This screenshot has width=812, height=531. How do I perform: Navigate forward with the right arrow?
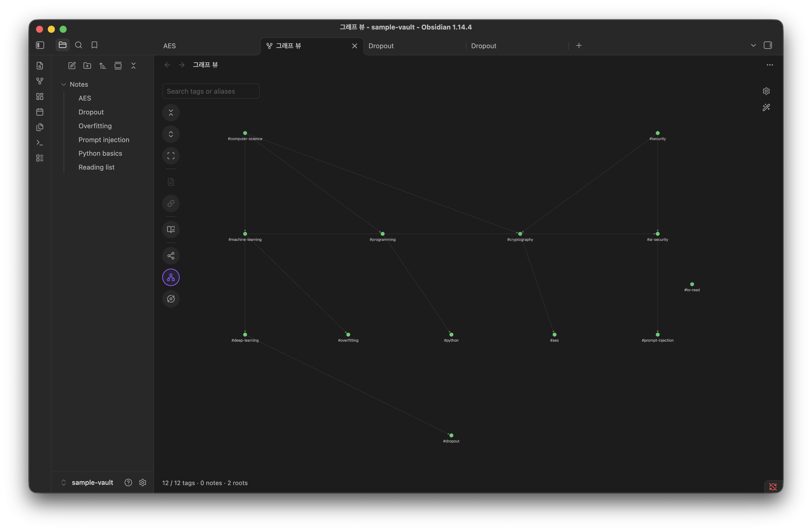pos(182,65)
